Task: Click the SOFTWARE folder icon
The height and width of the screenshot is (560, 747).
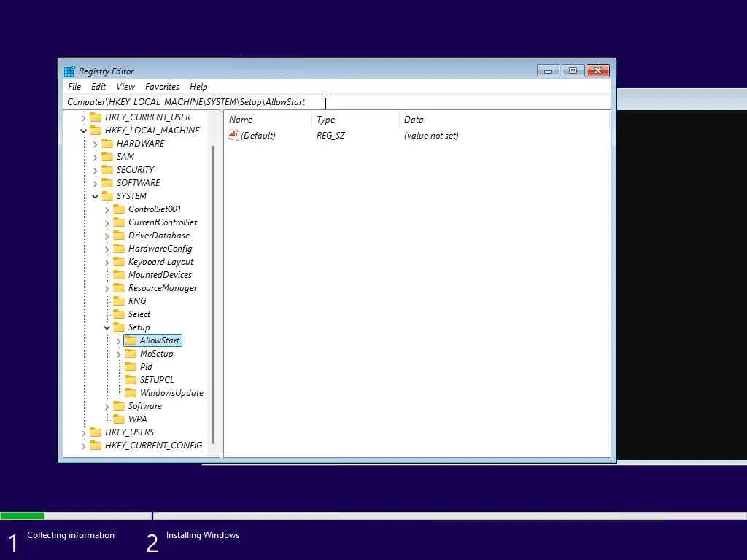Action: click(x=107, y=183)
